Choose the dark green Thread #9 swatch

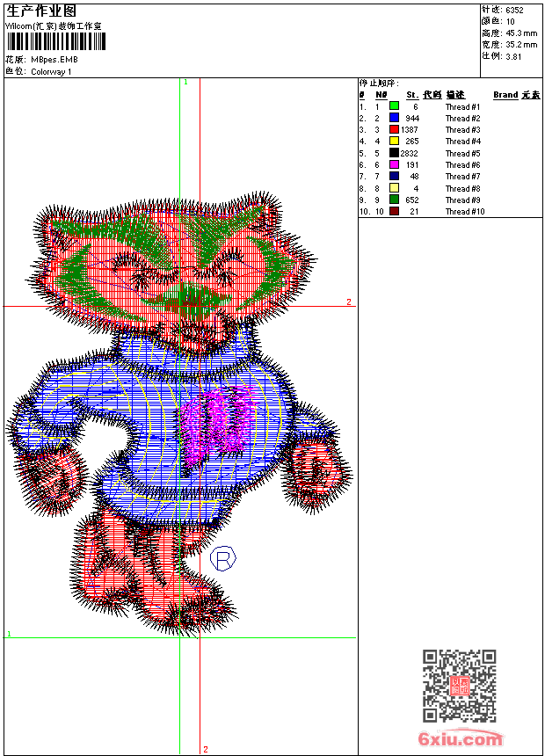click(394, 200)
